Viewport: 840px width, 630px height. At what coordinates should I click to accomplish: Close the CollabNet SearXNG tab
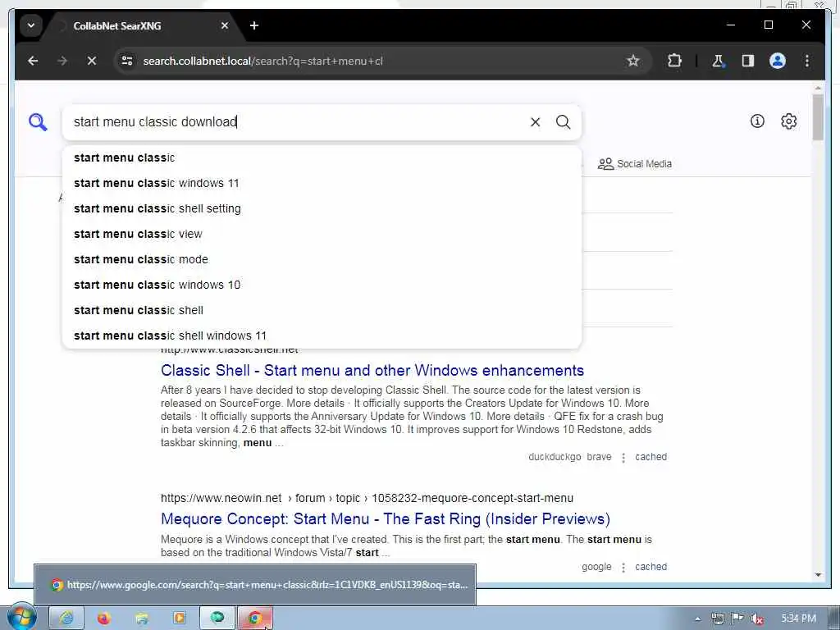click(x=225, y=25)
